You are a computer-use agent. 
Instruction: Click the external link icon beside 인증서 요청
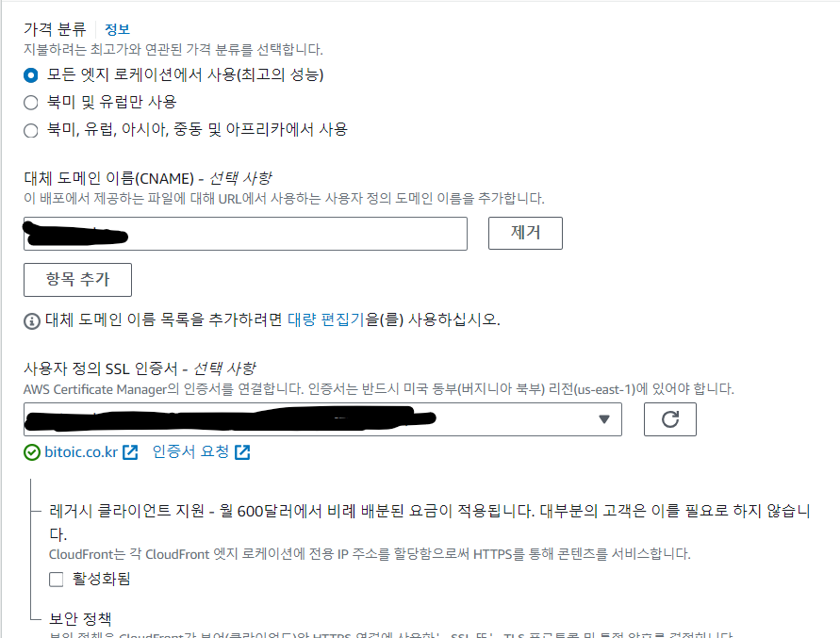pyautogui.click(x=242, y=452)
